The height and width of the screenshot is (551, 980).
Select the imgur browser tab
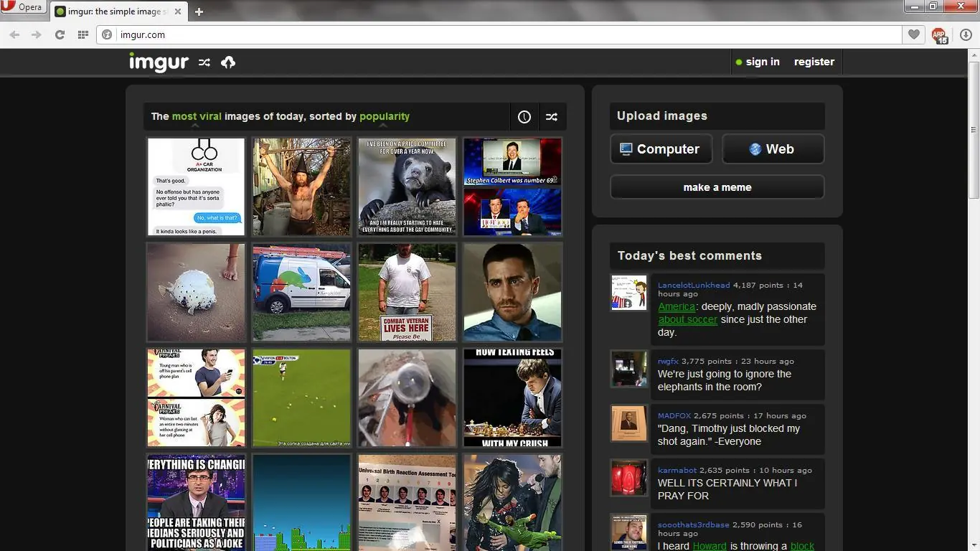118,11
